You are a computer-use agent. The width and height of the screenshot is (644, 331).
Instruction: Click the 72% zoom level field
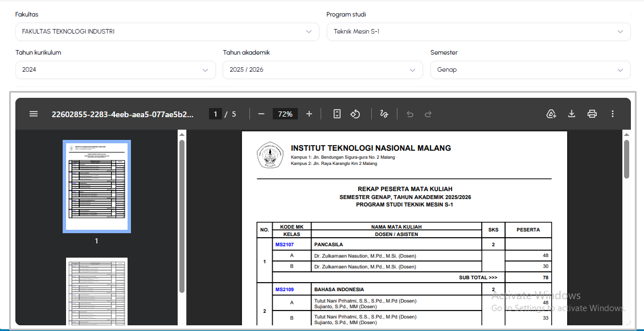coord(285,114)
